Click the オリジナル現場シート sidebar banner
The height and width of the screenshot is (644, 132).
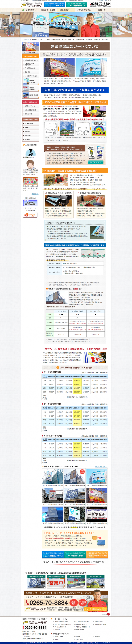click(30, 48)
